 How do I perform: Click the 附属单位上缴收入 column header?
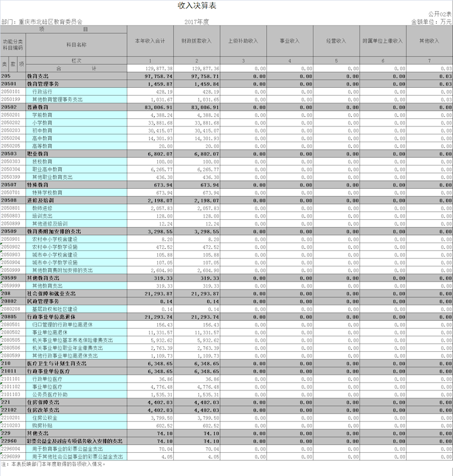coord(383,41)
